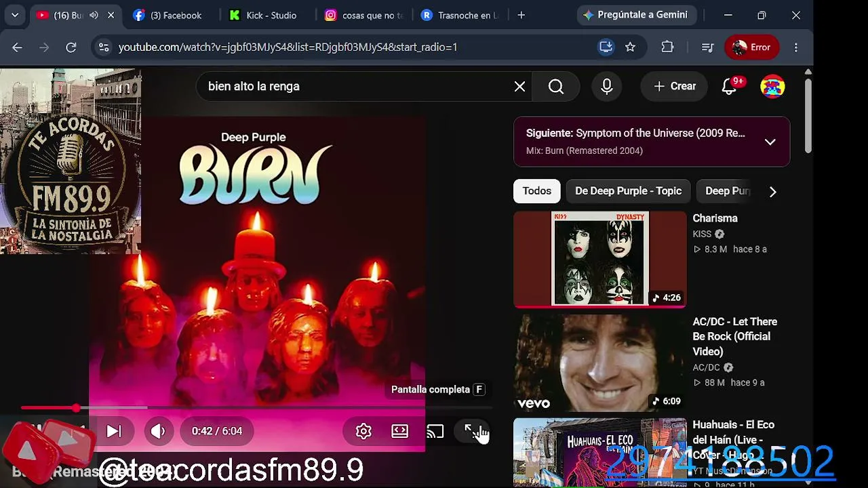Screen dimensions: 868x488
Task: Visit the AC/DC channel name
Action: [x=706, y=367]
